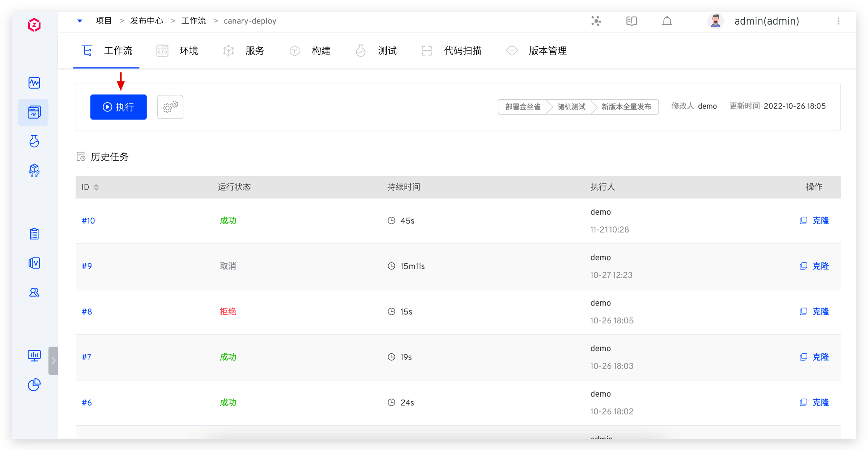Expand the breadcrumb dropdown triangle
Image resolution: width=868 pixels, height=450 pixels.
click(80, 21)
